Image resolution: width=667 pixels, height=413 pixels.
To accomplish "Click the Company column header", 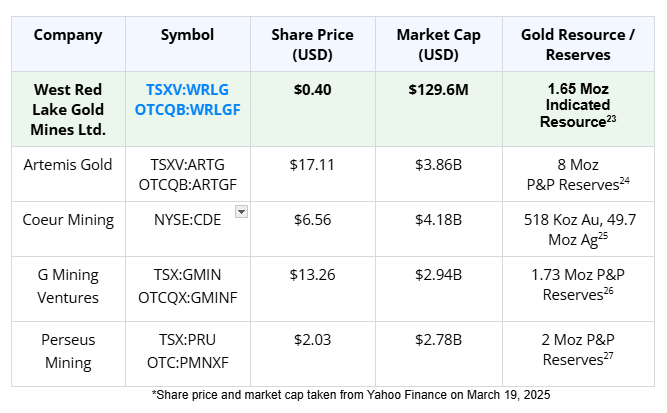I will [68, 35].
